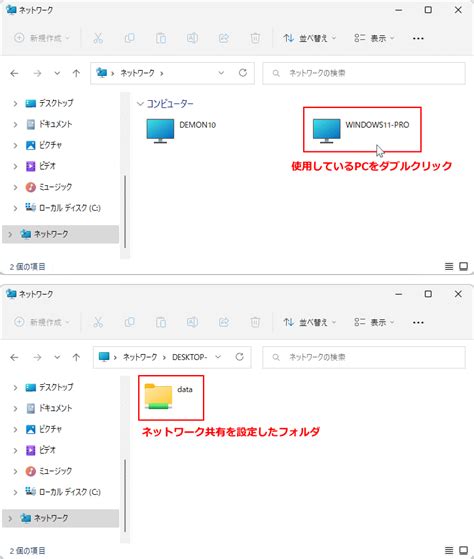The image size is (474, 559).
Task: Select ビデオ in upper window sidebar
Action: coord(41,166)
